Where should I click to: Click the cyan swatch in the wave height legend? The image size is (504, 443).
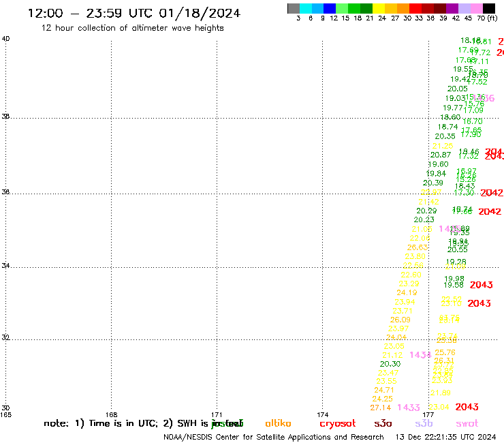click(306, 8)
